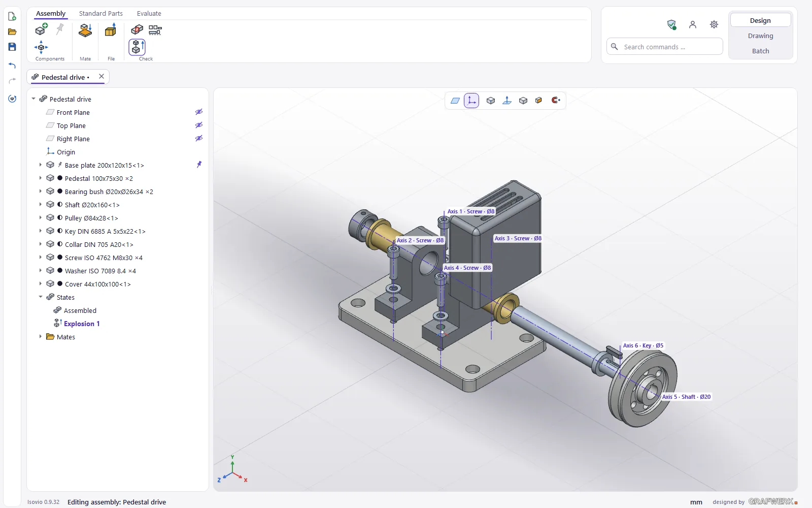Collapse the States node
Image resolution: width=812 pixels, height=508 pixels.
click(x=41, y=297)
